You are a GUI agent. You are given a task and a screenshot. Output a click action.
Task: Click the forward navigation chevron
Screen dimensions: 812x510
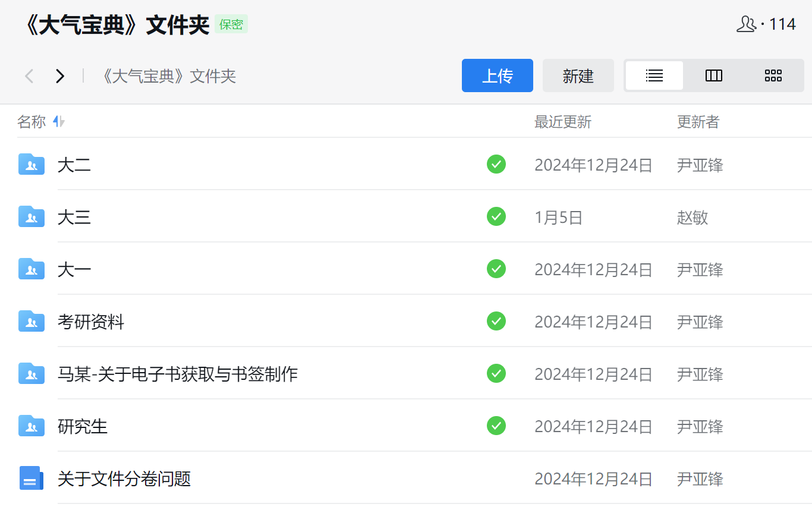click(59, 75)
